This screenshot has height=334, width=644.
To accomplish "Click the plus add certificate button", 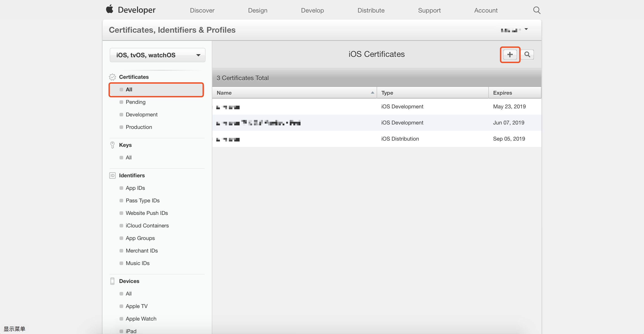I will click(510, 54).
